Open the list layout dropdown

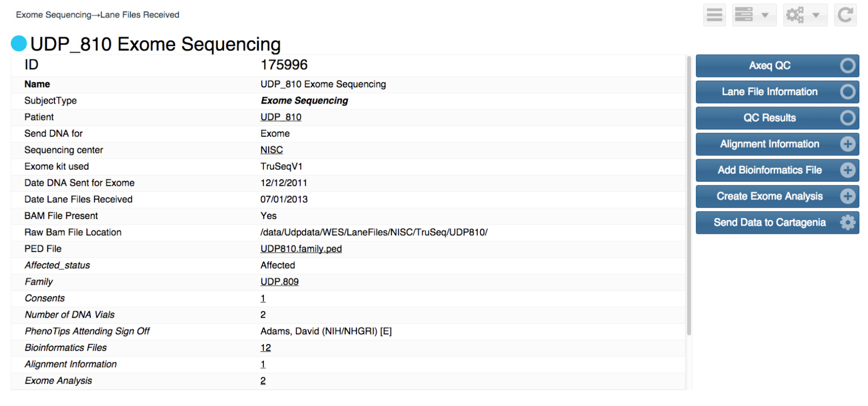point(754,15)
